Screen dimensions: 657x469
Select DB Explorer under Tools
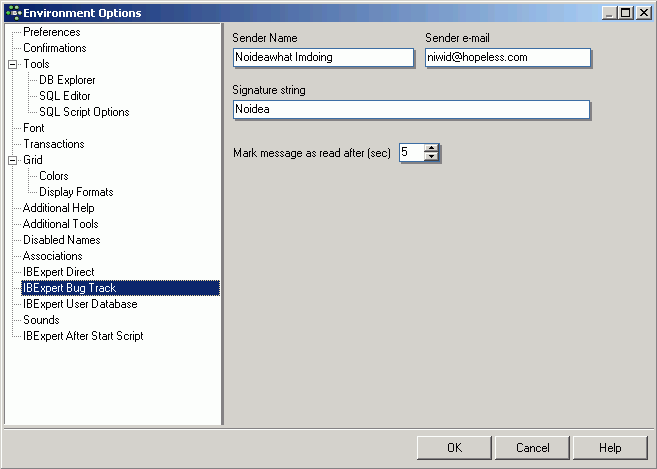(x=67, y=80)
